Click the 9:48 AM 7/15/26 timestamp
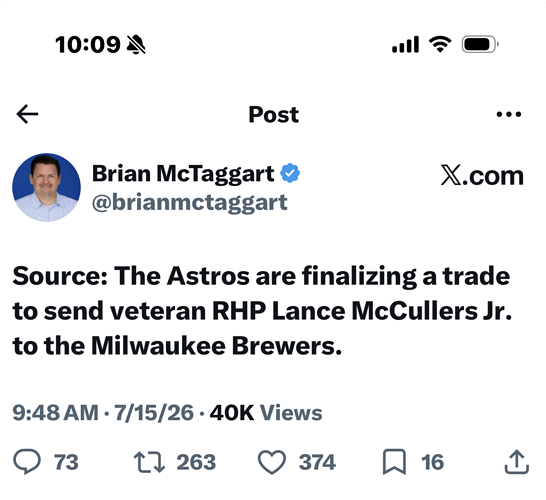This screenshot has width=546, height=500. (x=103, y=413)
